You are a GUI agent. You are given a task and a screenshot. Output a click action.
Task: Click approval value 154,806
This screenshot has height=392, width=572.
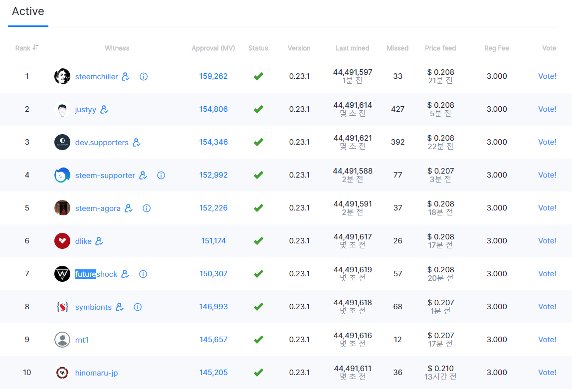tap(213, 109)
